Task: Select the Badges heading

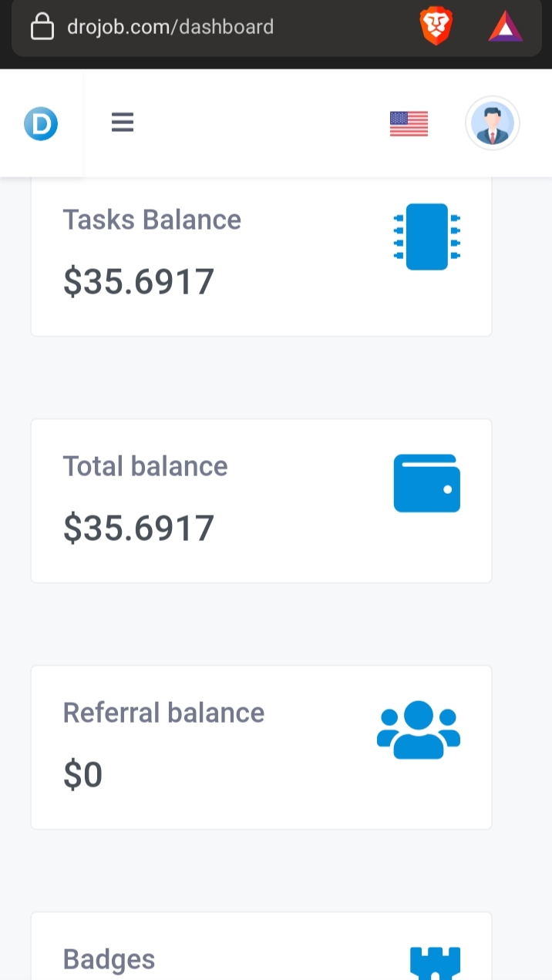Action: coord(109,959)
